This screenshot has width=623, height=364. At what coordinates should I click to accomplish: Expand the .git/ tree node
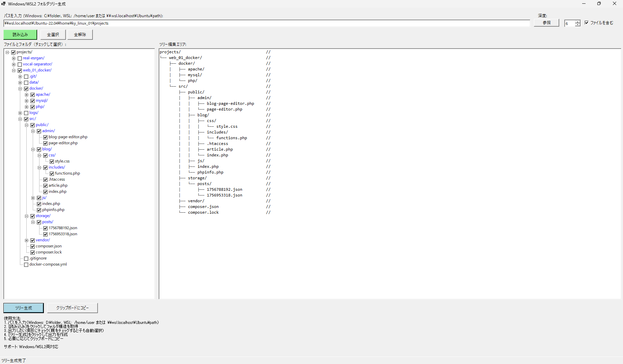point(20,76)
